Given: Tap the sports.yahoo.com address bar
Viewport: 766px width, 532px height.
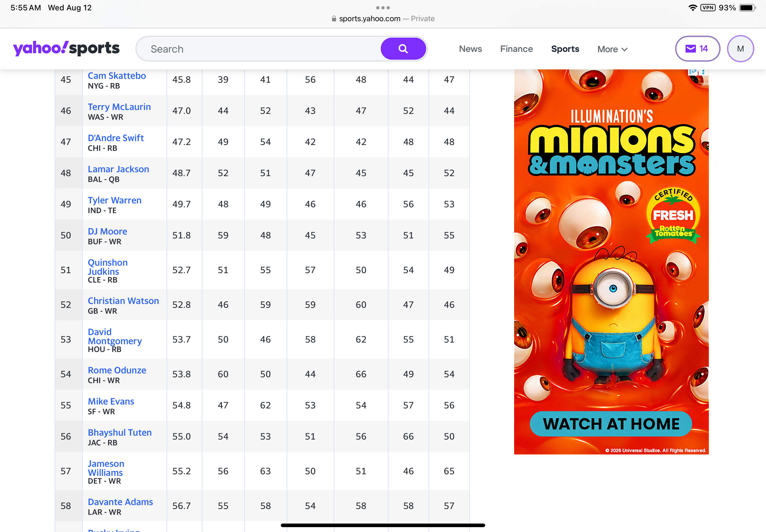Looking at the screenshot, I should pyautogui.click(x=383, y=19).
